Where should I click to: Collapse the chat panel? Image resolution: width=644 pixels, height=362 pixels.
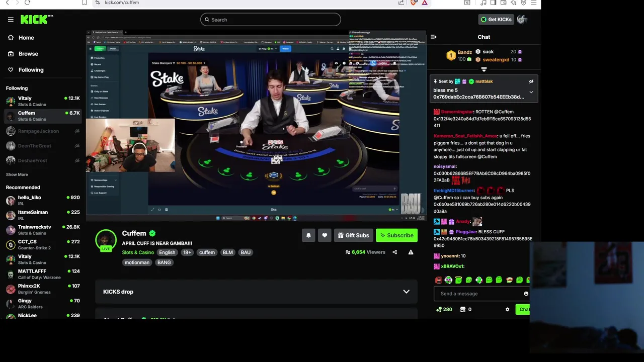pos(434,37)
